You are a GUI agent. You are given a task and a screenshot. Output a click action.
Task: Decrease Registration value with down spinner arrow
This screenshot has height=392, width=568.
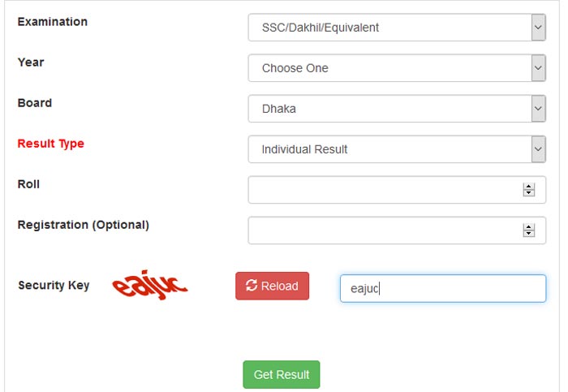(x=529, y=233)
